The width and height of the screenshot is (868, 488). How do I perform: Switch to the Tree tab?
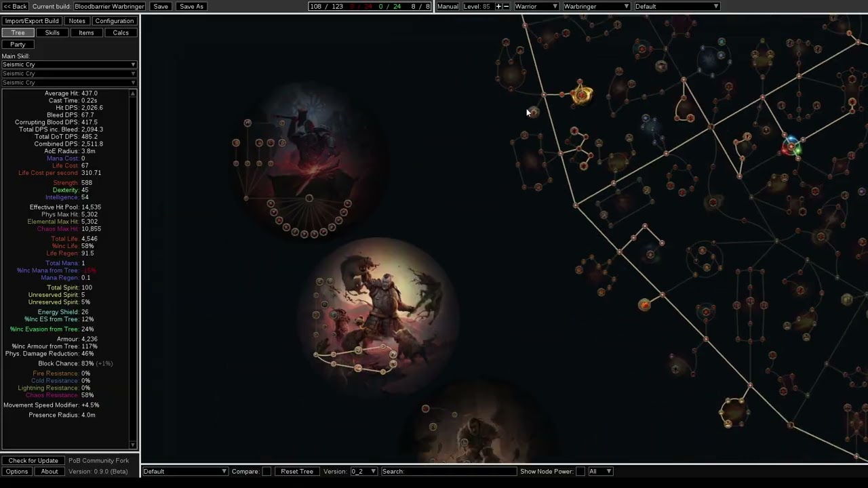pyautogui.click(x=18, y=33)
